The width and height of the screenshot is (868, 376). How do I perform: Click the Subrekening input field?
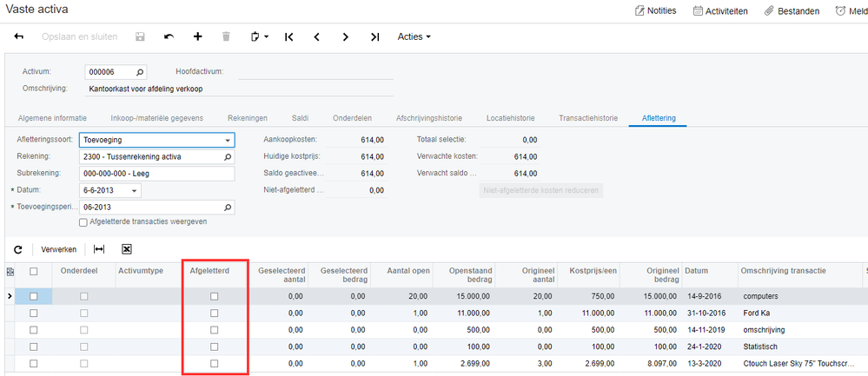156,174
